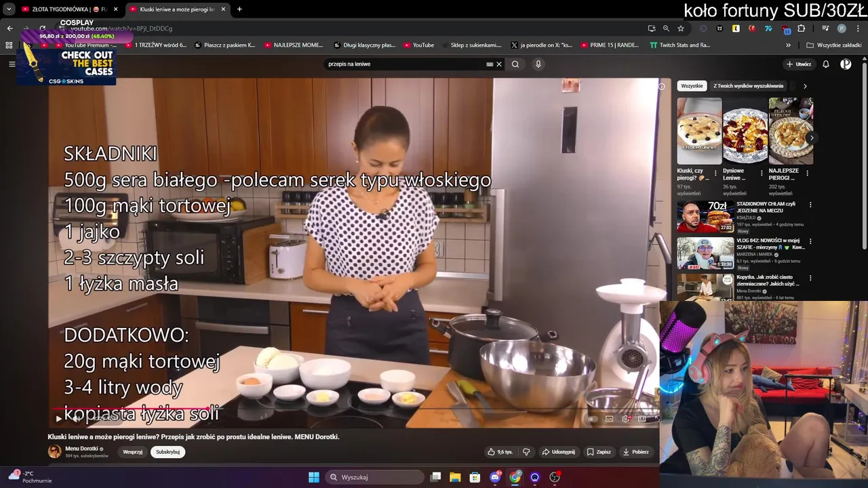Open options for NAJLEPSZE PIEROGI short

807,174
